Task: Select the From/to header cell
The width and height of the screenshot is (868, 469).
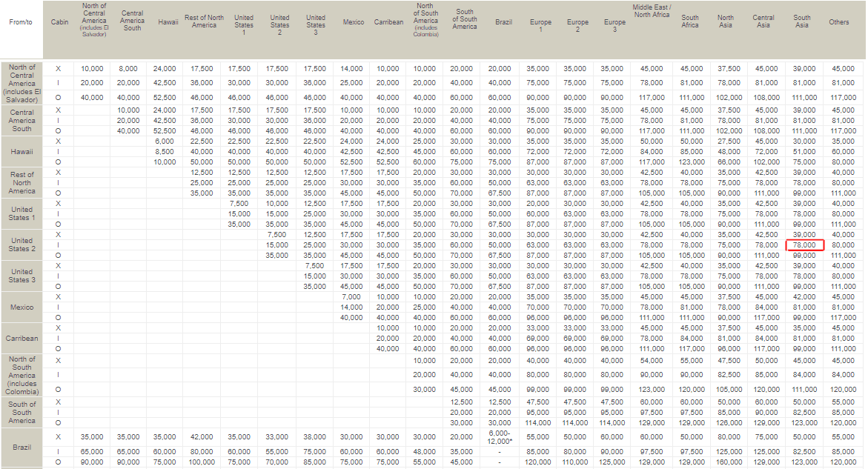Action: tap(22, 22)
